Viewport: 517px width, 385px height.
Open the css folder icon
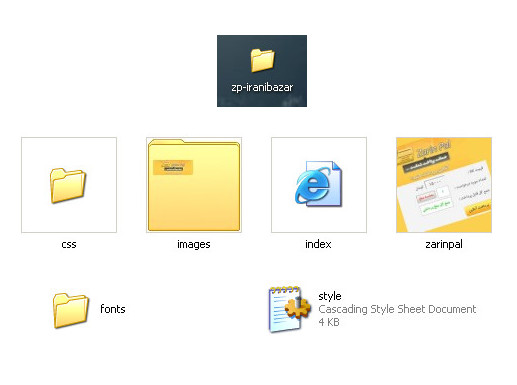coord(68,185)
